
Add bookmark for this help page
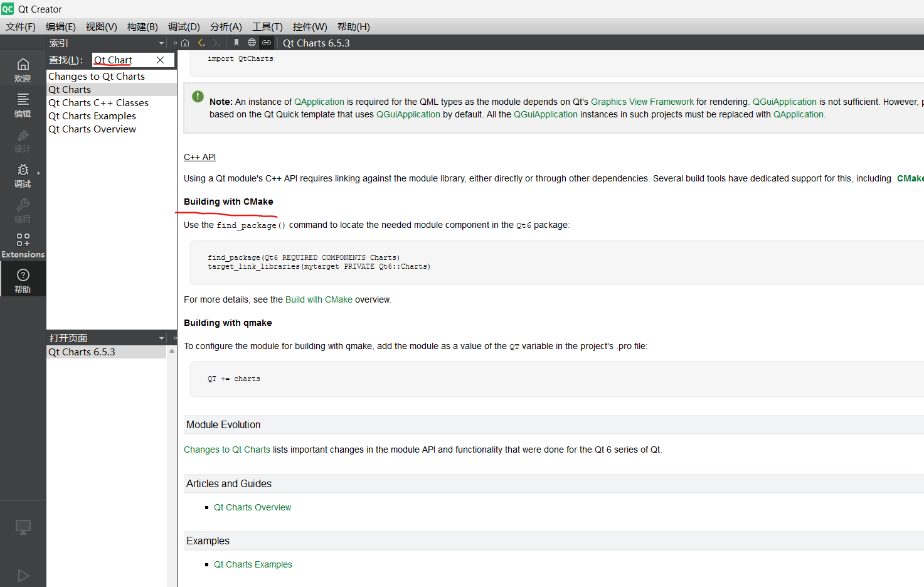coord(236,43)
